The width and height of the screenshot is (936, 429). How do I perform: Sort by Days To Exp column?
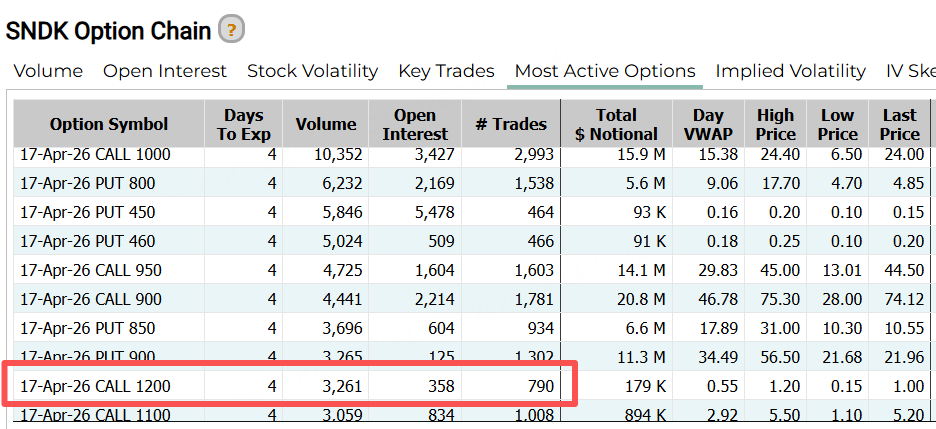[x=244, y=124]
